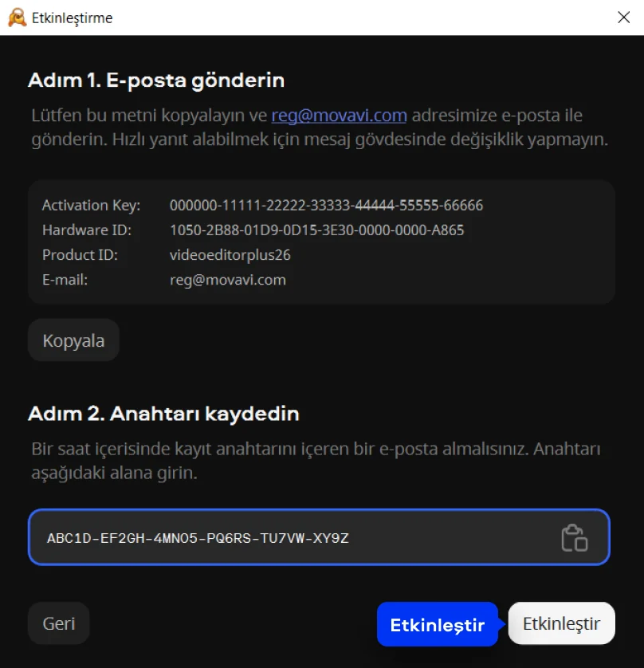Go back with the Geri button

(x=58, y=623)
